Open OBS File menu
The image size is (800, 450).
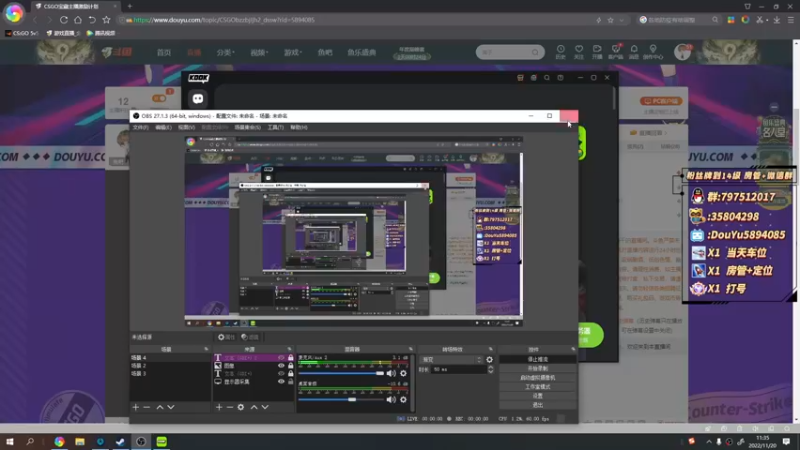[x=140, y=128]
